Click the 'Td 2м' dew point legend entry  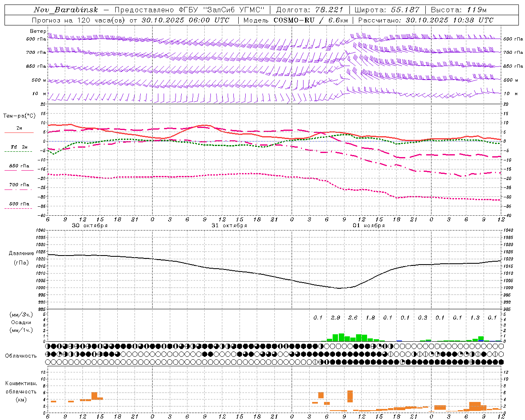pyautogui.click(x=19, y=147)
